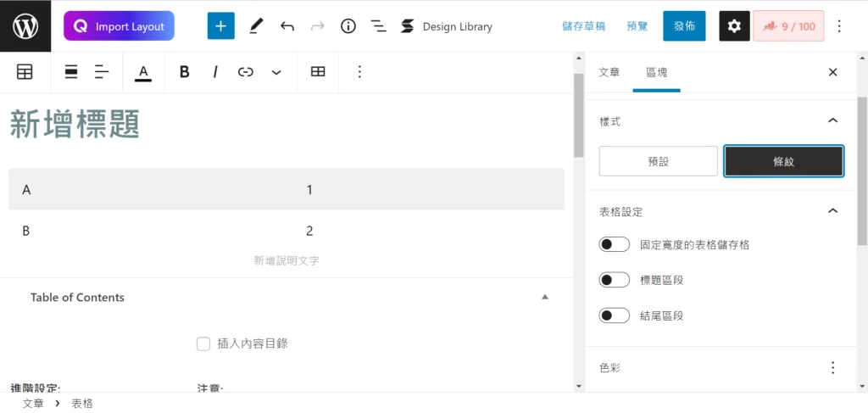Enable the 結尾區段 toggle
This screenshot has width=868, height=413.
click(614, 315)
